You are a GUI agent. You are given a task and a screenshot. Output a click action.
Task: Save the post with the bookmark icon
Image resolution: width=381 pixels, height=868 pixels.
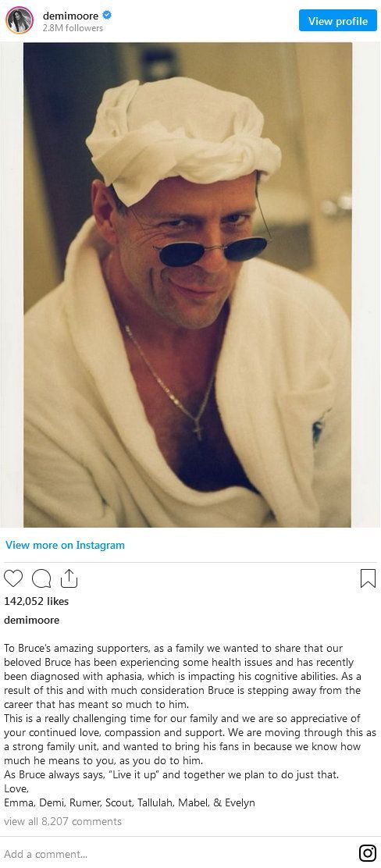369,578
